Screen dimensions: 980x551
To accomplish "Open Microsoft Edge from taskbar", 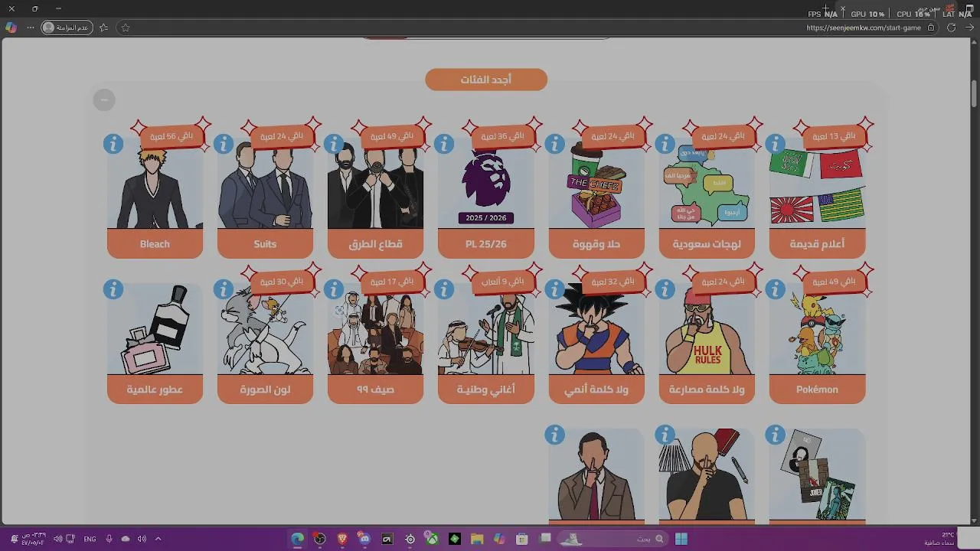I will point(297,539).
